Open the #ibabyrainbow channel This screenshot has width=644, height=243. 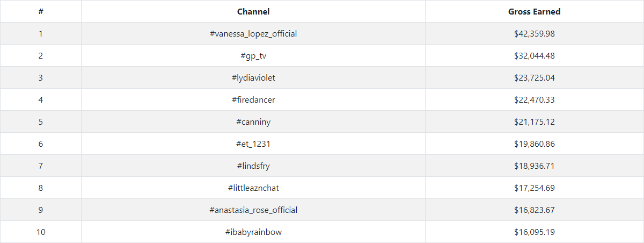point(253,232)
